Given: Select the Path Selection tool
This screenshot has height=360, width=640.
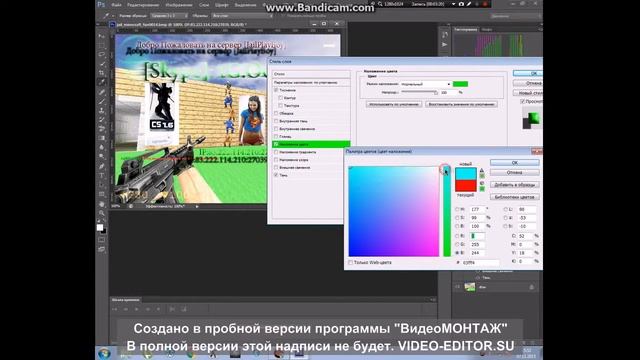Looking at the screenshot, I should point(101,185).
